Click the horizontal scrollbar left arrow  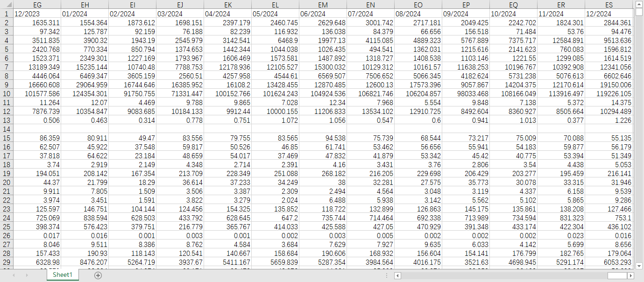[397, 275]
